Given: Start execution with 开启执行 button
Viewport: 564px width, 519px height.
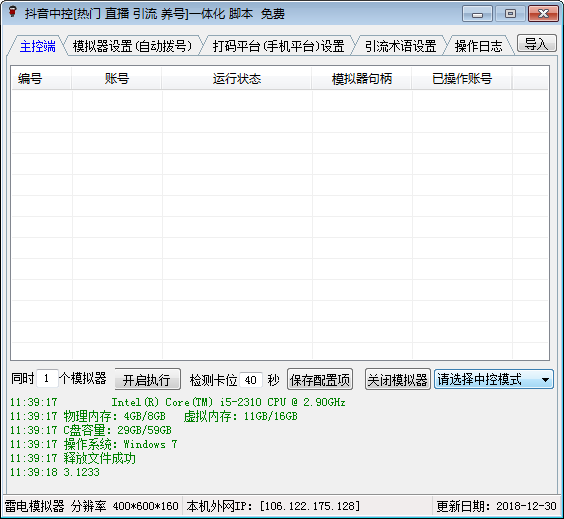Looking at the screenshot, I should [x=147, y=379].
